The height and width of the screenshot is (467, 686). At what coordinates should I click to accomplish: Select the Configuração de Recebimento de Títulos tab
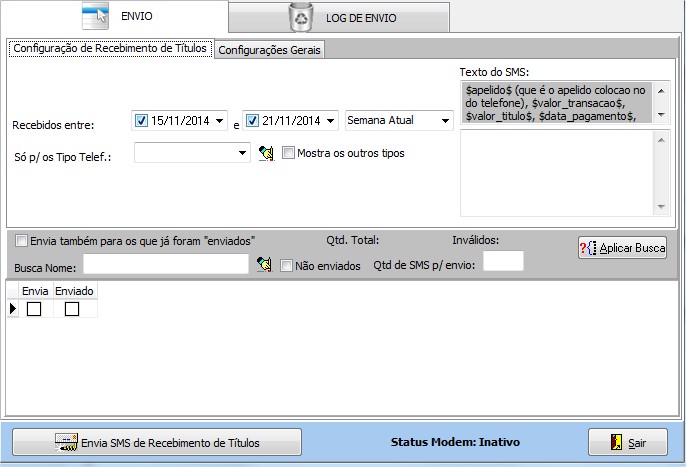(110, 48)
